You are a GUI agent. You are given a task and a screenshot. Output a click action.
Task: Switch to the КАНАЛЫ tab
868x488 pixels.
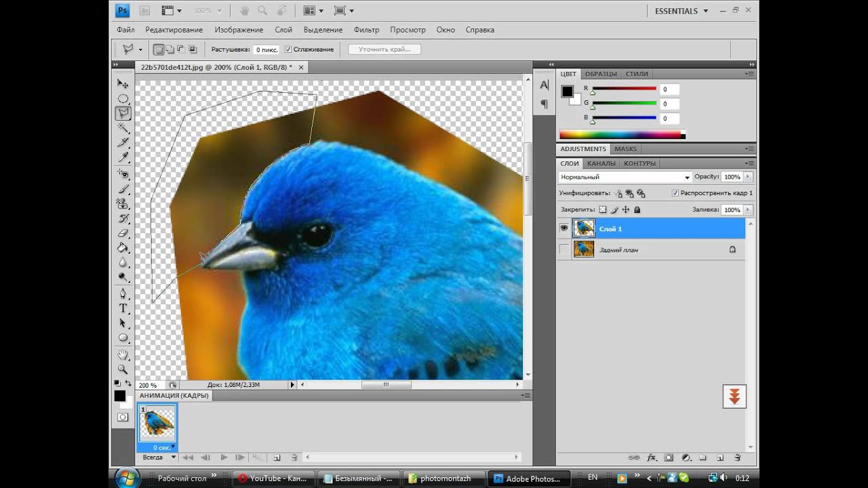[x=601, y=163]
